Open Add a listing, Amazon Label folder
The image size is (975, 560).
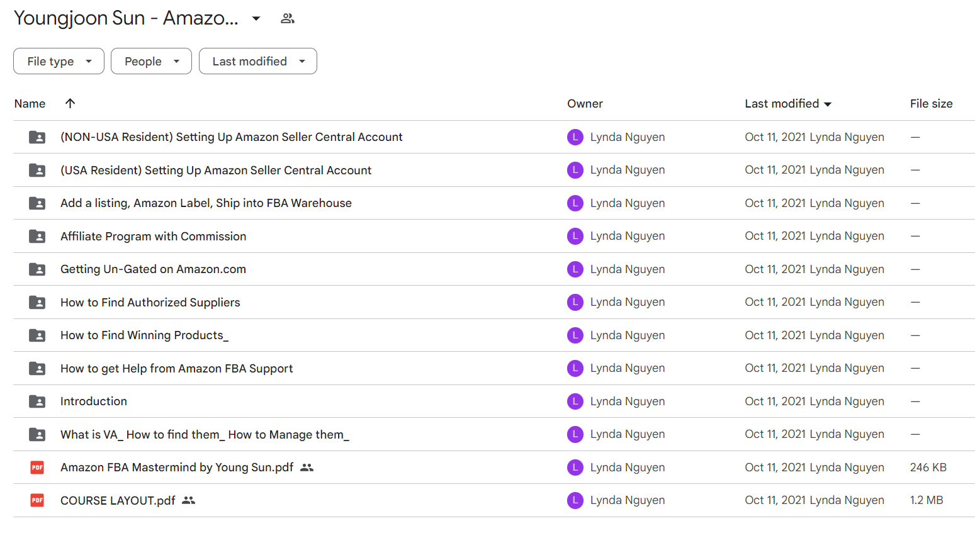(206, 203)
